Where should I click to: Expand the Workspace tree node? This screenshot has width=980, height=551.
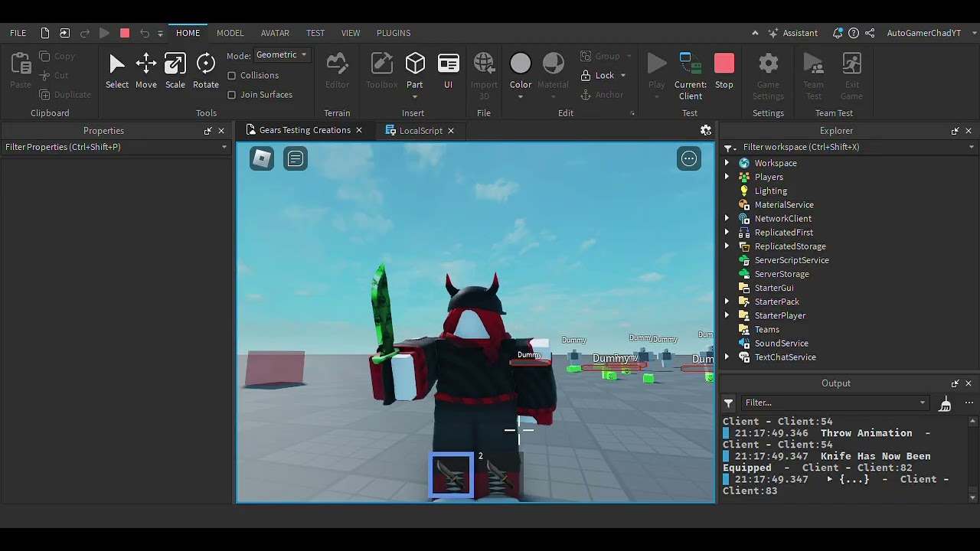(x=727, y=163)
